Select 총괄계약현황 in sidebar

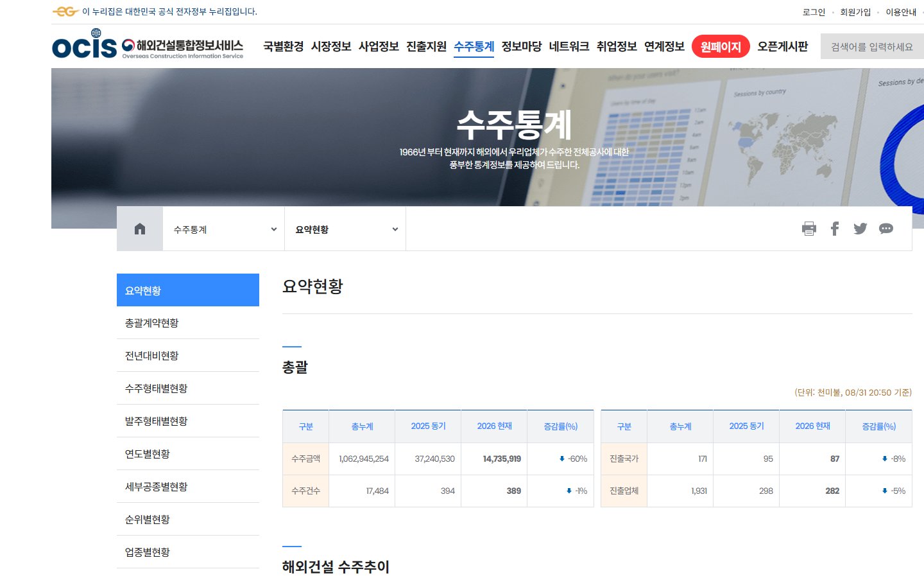[x=188, y=323]
